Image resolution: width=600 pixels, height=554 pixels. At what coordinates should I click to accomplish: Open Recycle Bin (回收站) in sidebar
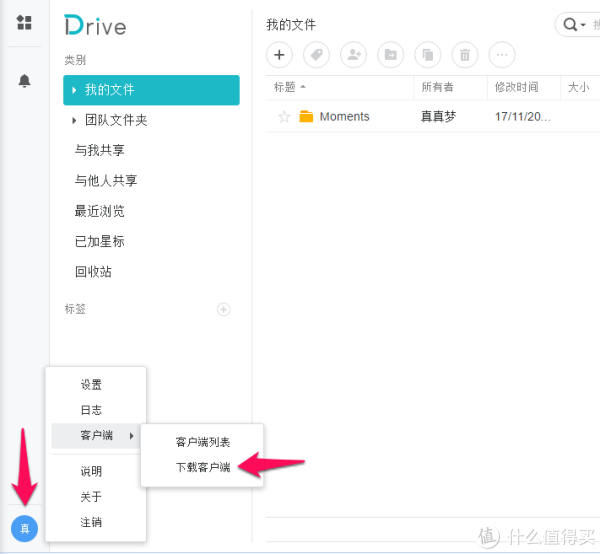tap(93, 272)
